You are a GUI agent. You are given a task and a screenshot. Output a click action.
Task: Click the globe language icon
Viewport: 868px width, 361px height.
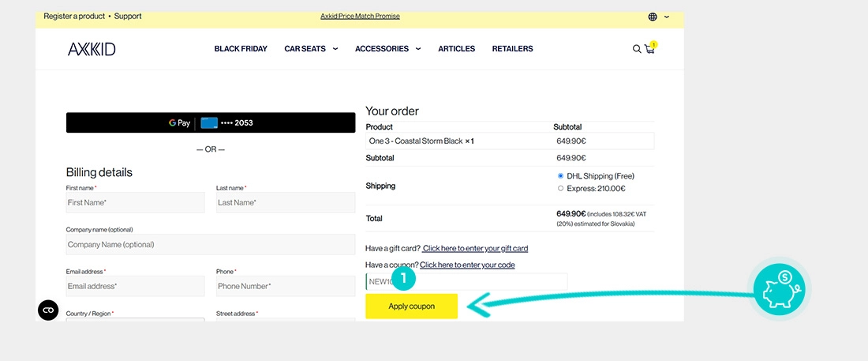pyautogui.click(x=653, y=17)
